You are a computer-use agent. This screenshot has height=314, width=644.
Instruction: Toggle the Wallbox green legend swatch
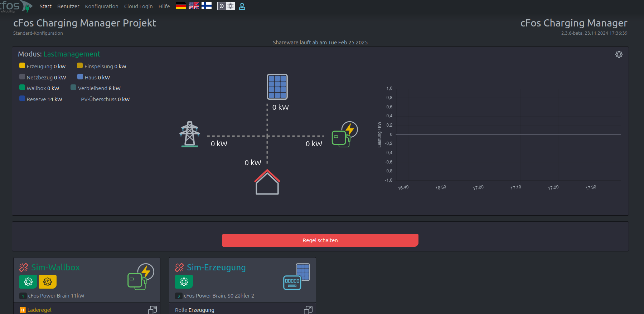coord(22,88)
